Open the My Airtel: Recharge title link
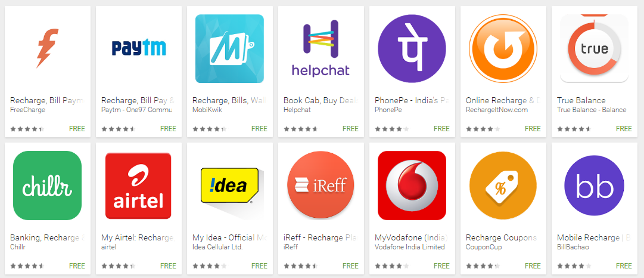The image size is (644, 278). (137, 237)
